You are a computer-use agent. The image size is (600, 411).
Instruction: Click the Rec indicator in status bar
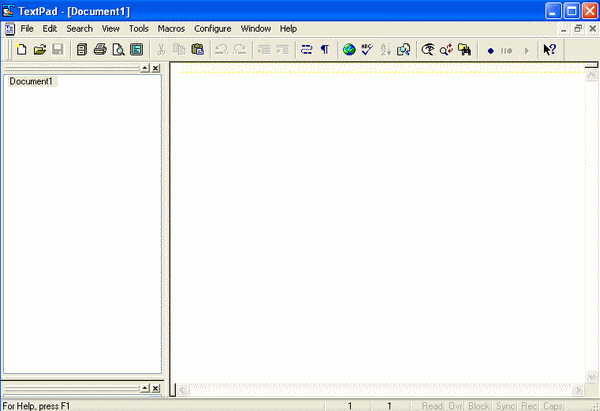point(530,406)
